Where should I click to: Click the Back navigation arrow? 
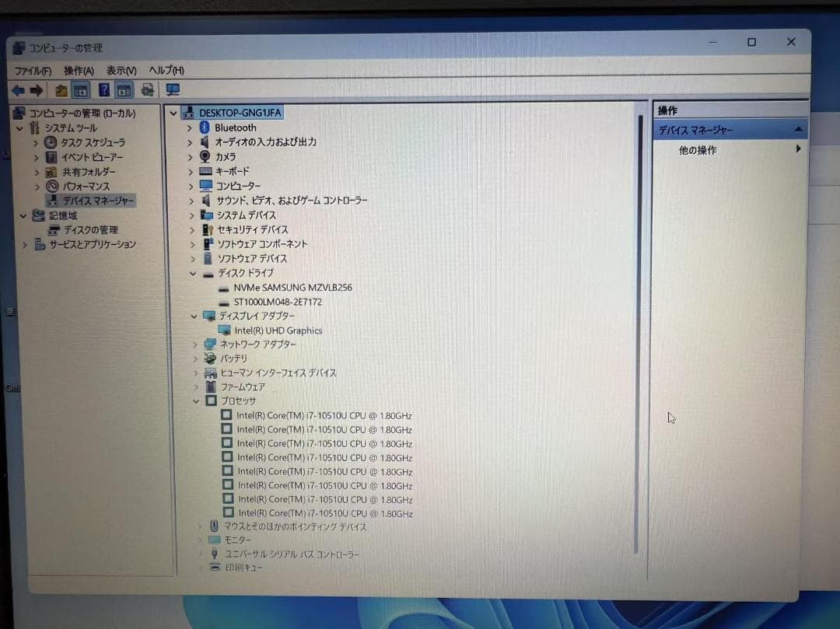point(19,89)
